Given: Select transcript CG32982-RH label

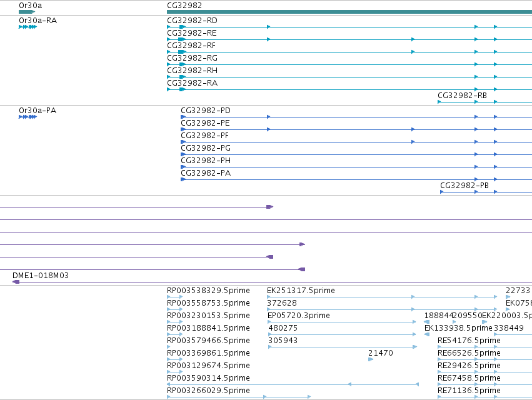Looking at the screenshot, I should pyautogui.click(x=192, y=71).
